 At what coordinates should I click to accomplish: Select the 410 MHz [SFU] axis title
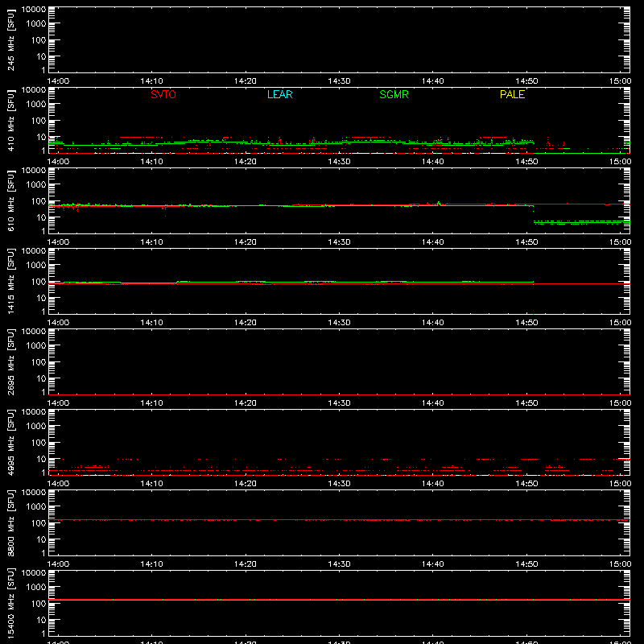click(10, 120)
